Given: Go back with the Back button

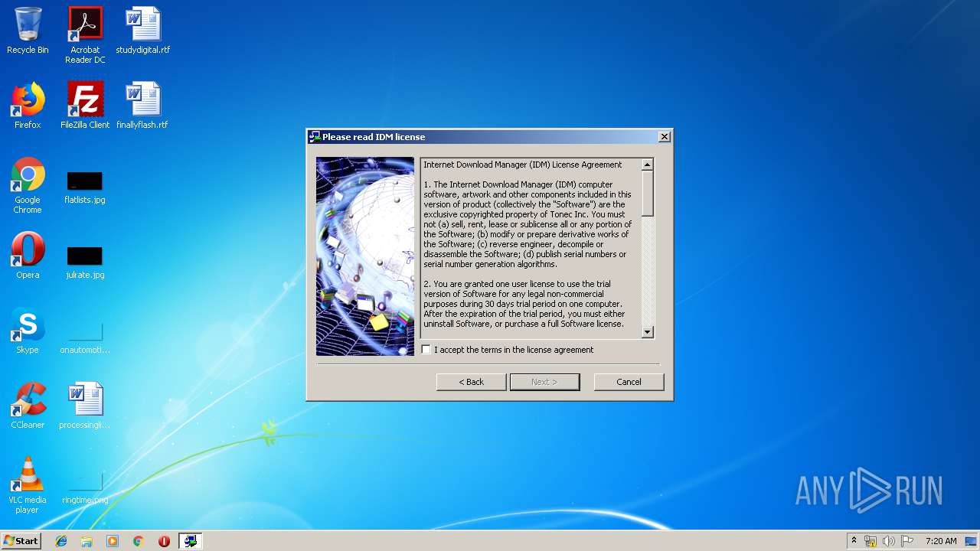Looking at the screenshot, I should [471, 382].
